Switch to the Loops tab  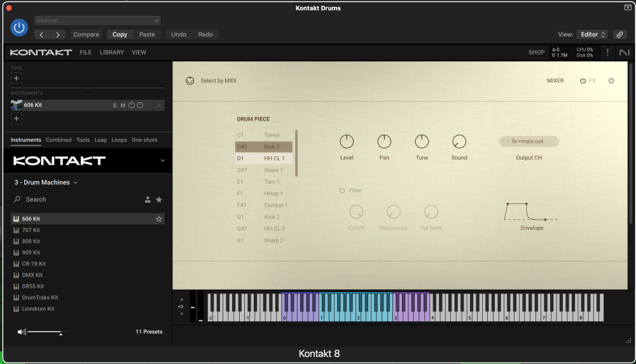120,140
